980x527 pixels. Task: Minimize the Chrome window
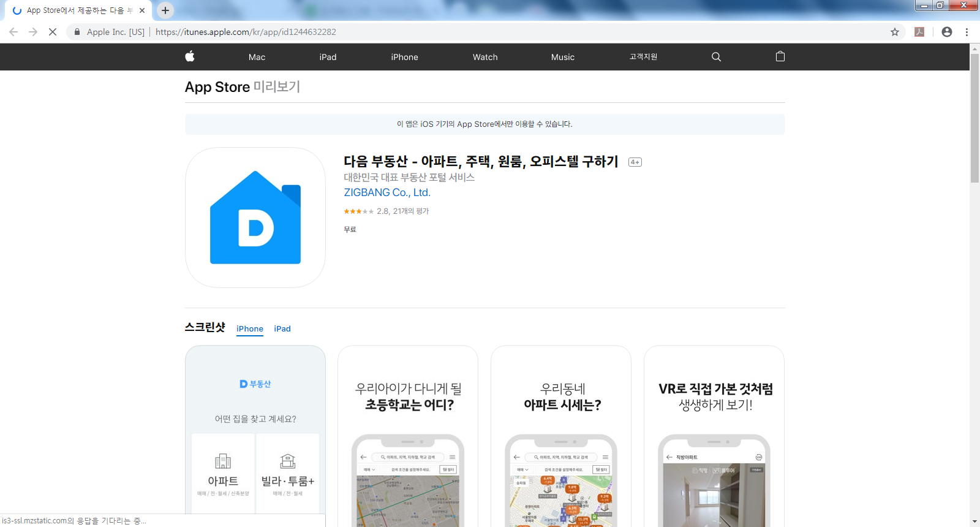click(924, 6)
